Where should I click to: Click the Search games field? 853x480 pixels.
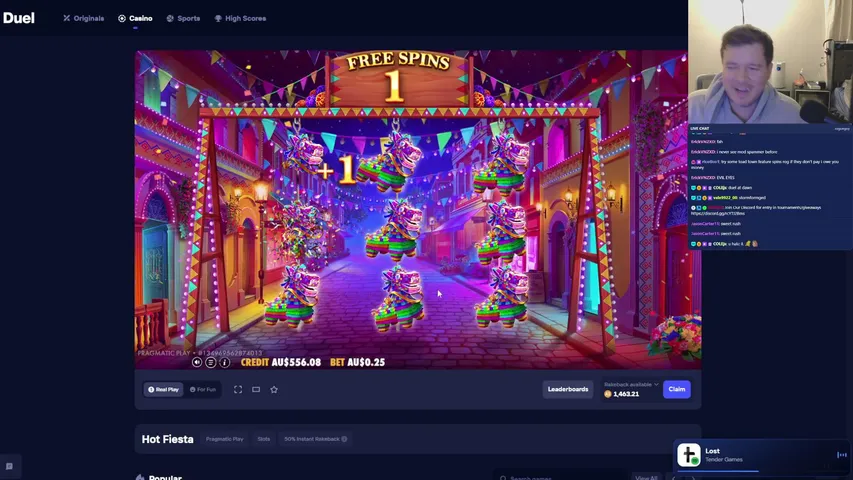pos(560,477)
